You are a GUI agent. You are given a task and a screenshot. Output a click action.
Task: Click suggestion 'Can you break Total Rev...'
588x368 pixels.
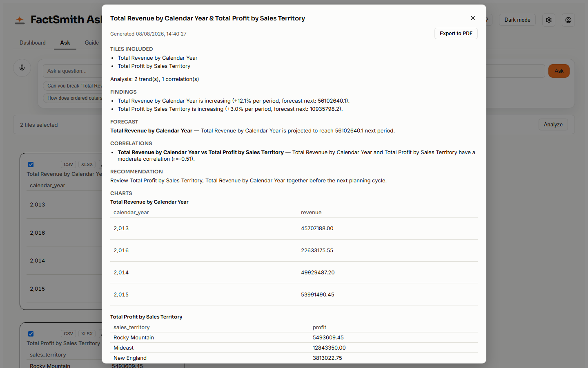tap(73, 86)
